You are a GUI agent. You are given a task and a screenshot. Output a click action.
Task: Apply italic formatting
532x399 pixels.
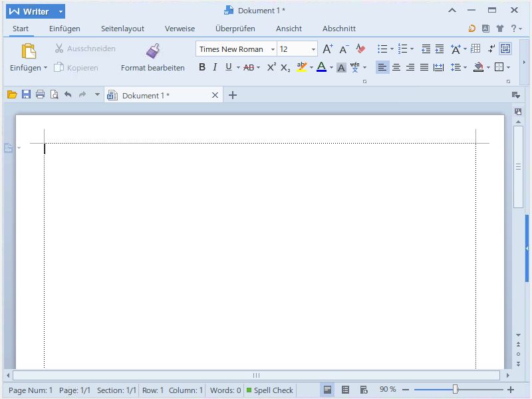click(x=214, y=67)
